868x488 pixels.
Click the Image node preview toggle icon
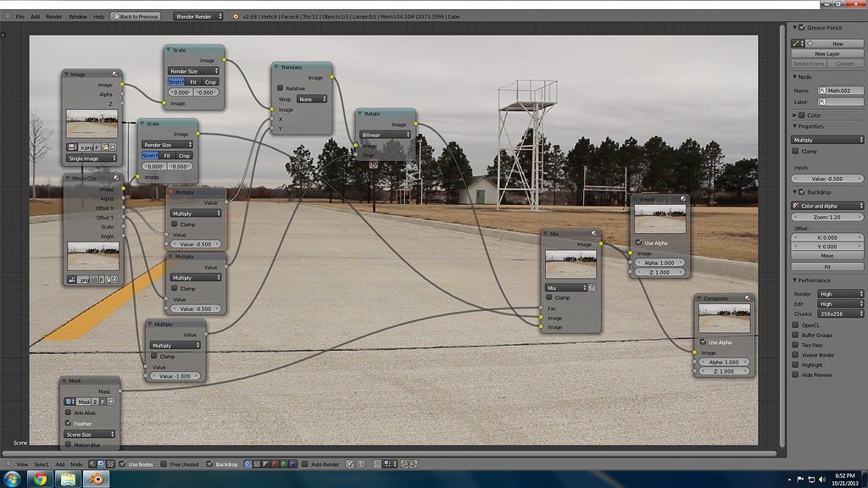click(x=114, y=75)
